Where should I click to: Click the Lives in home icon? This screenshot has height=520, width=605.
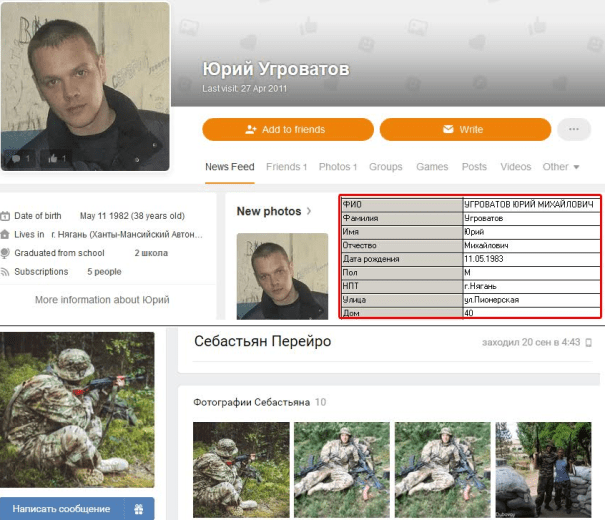click(5, 235)
